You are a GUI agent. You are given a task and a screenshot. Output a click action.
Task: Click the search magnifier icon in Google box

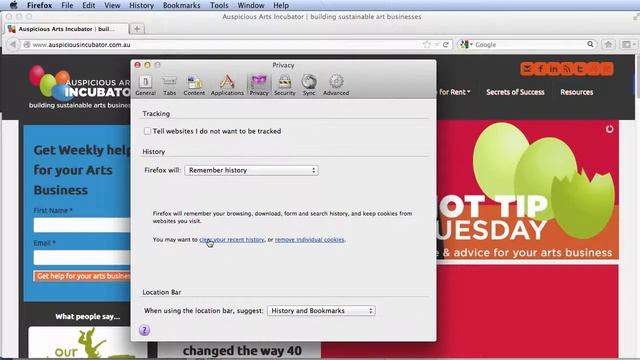(590, 44)
